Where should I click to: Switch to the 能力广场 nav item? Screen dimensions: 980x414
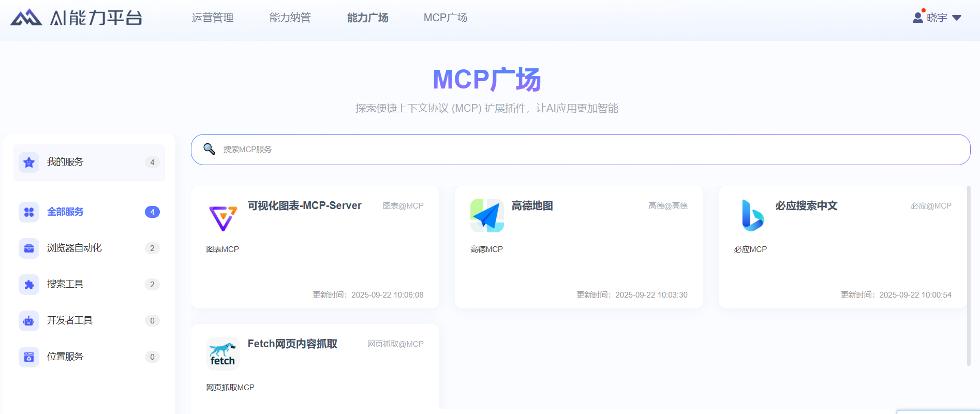368,18
